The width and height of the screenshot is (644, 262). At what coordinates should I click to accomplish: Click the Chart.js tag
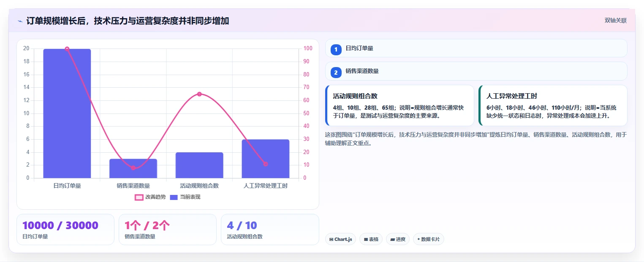[x=341, y=239]
